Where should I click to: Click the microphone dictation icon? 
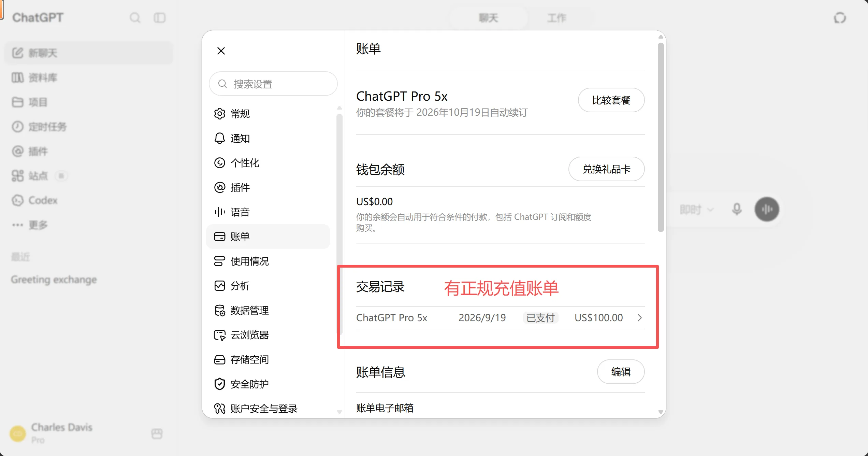737,209
